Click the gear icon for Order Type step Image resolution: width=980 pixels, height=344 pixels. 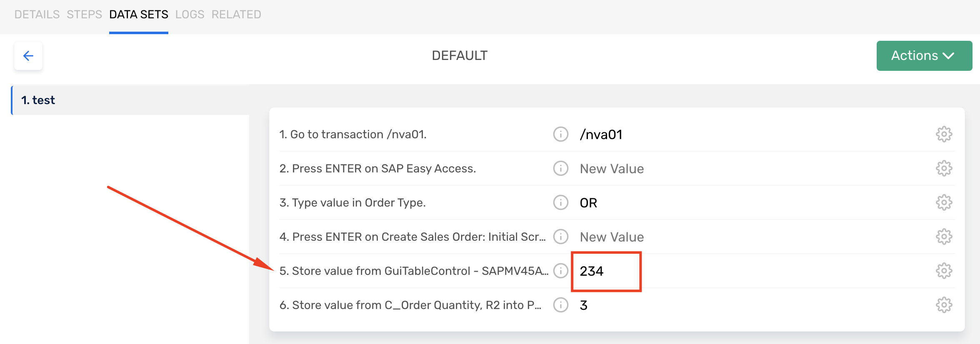pos(944,202)
